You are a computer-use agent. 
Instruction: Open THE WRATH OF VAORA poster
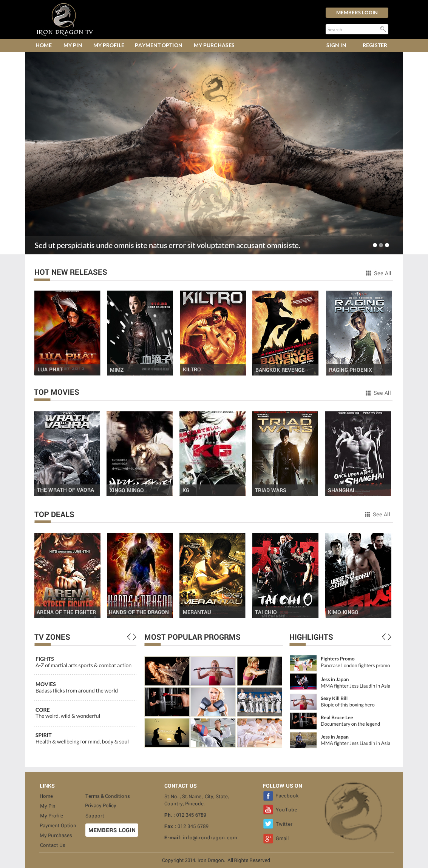click(67, 454)
